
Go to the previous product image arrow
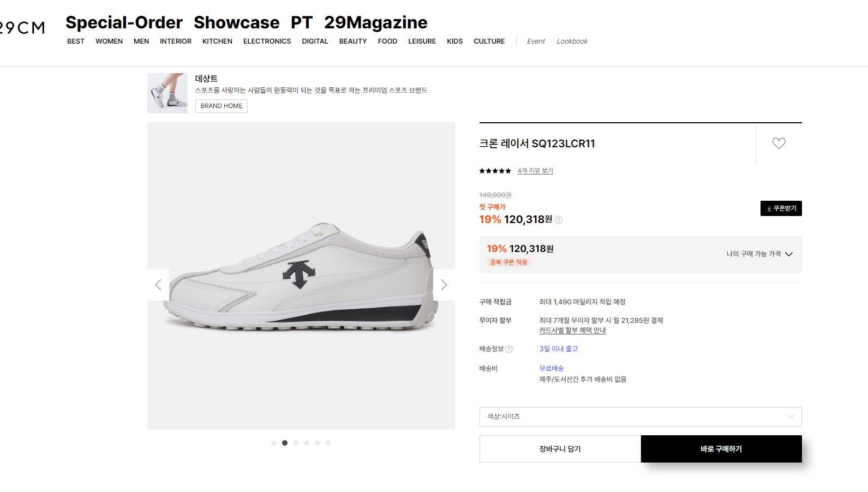click(158, 285)
